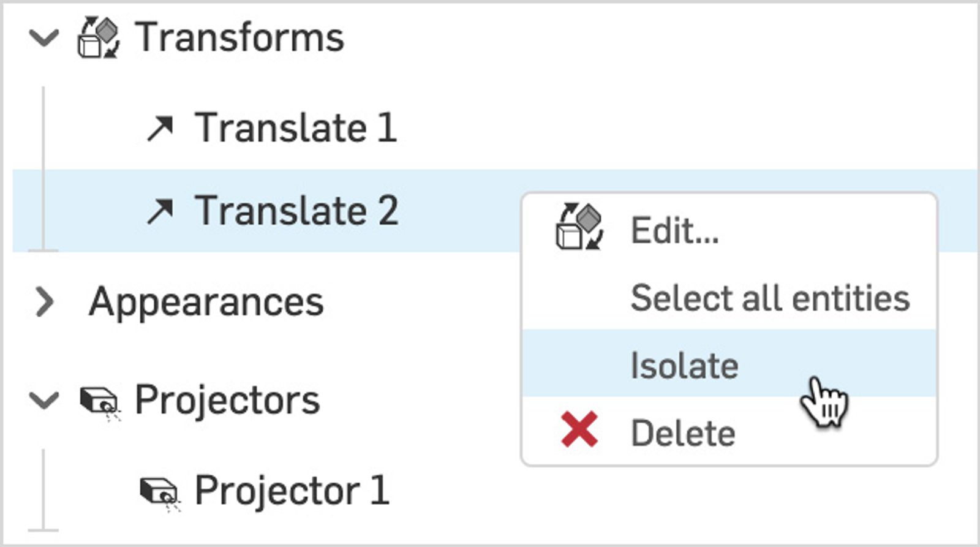The width and height of the screenshot is (980, 547).
Task: Select the Transforms tree label
Action: tap(239, 38)
